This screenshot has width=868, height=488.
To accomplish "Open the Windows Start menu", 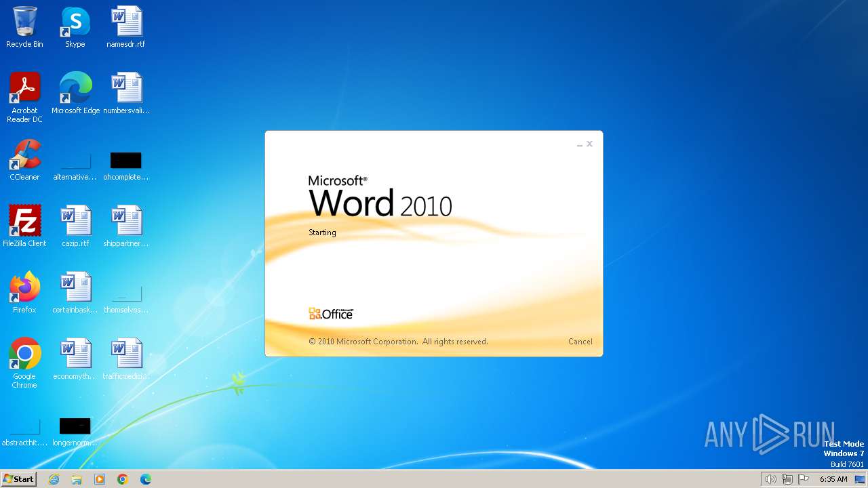I will coord(18,479).
